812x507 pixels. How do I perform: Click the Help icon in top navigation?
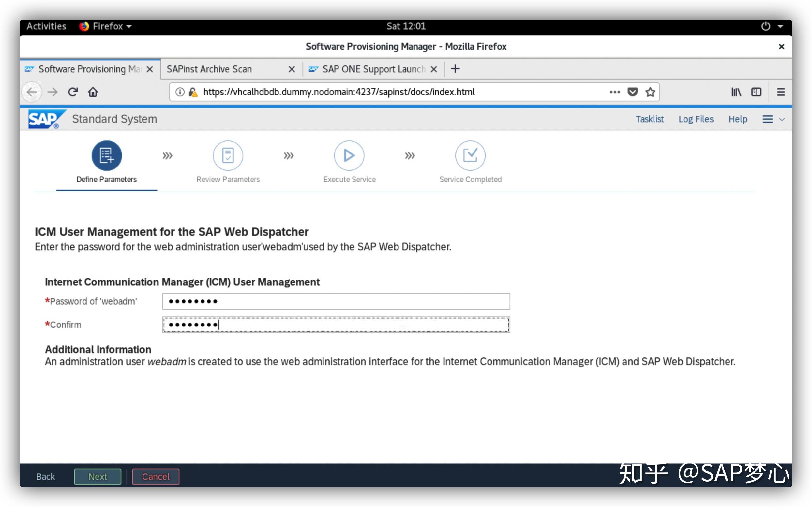point(737,119)
